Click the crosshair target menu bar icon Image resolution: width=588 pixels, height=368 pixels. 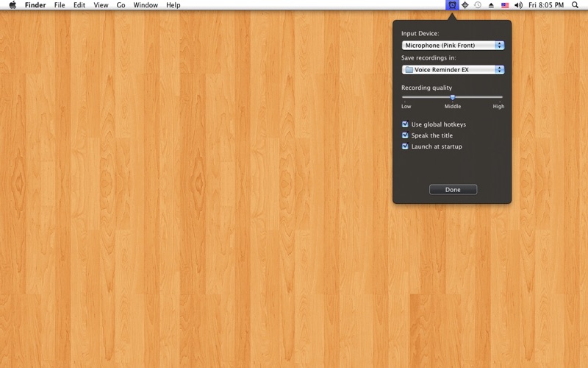[465, 5]
